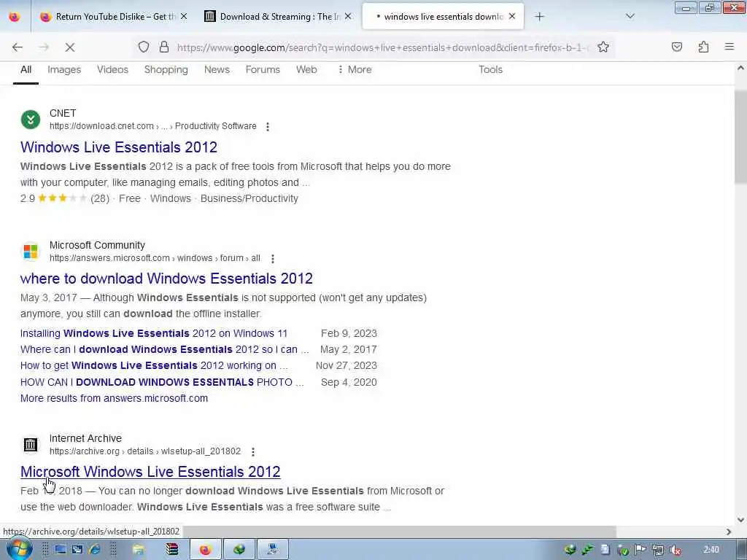This screenshot has width=747, height=560.
Task: Open options for the CNET result
Action: click(x=268, y=127)
